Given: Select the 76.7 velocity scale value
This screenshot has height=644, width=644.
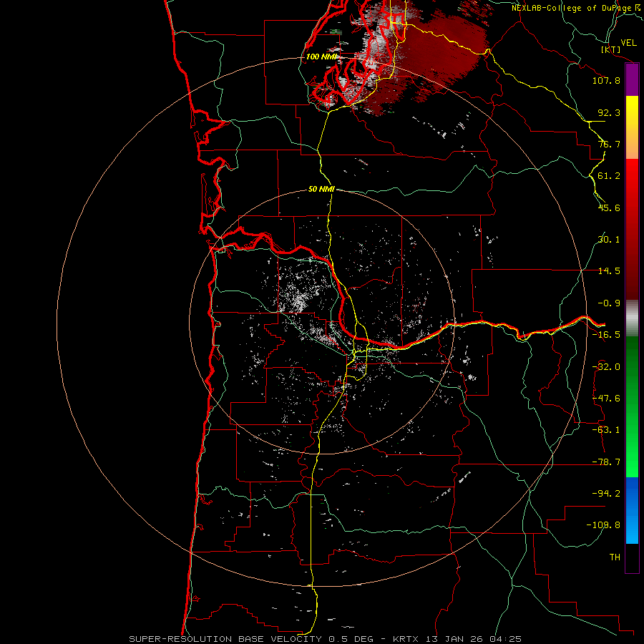Looking at the screenshot, I should (x=609, y=144).
